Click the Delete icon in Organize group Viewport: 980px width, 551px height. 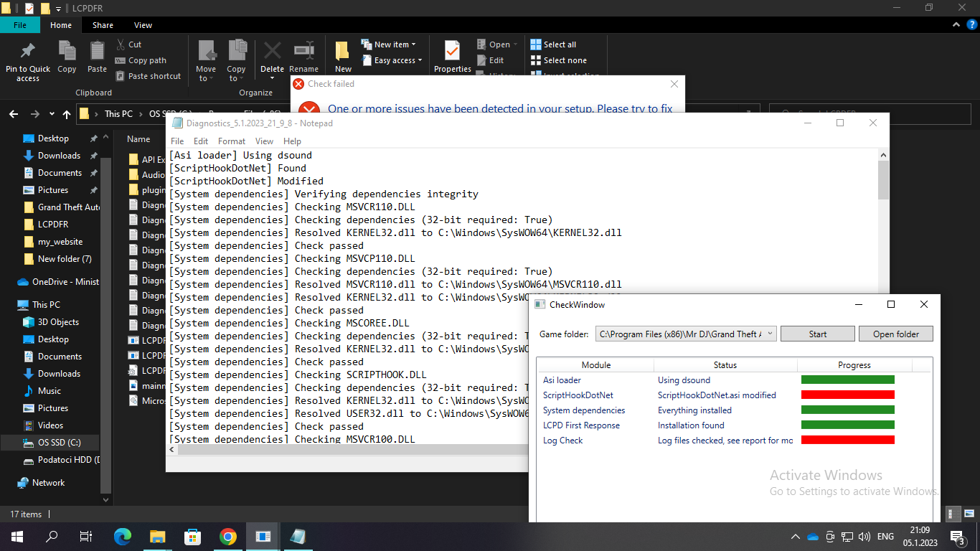(272, 52)
